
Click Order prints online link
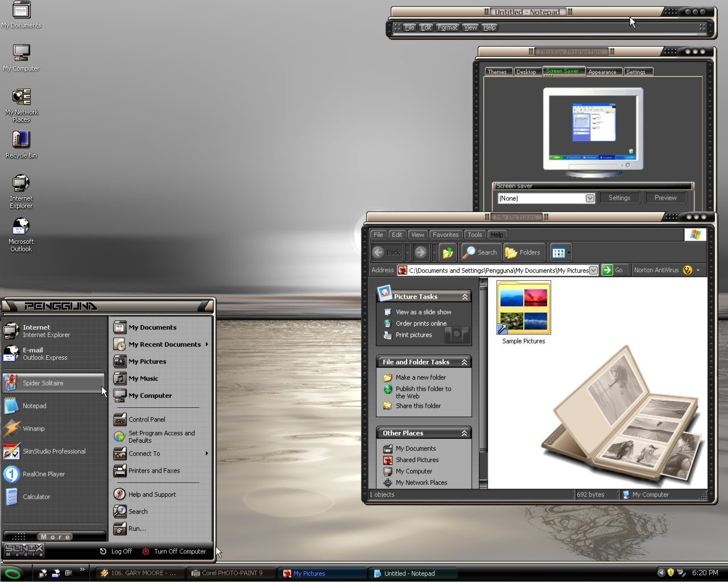421,323
